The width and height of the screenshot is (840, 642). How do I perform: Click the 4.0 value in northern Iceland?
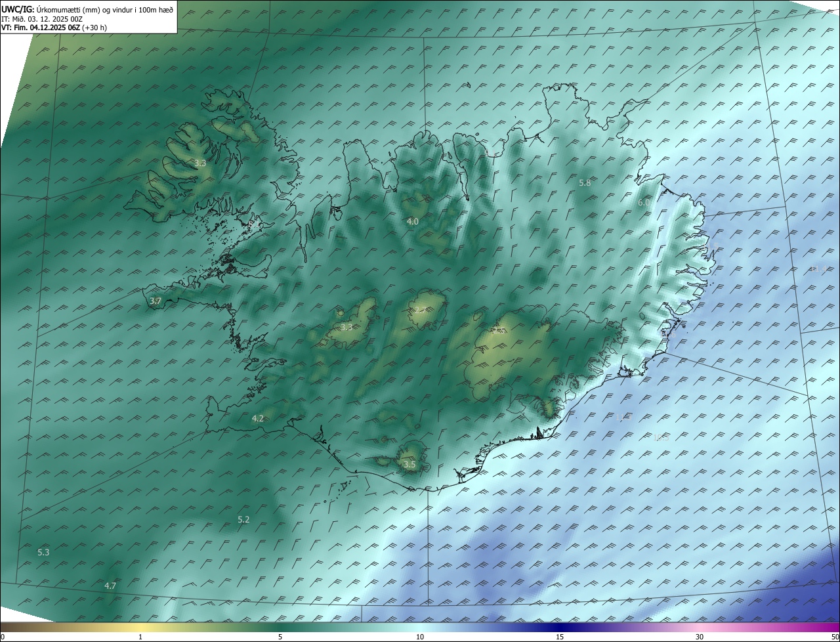(412, 222)
